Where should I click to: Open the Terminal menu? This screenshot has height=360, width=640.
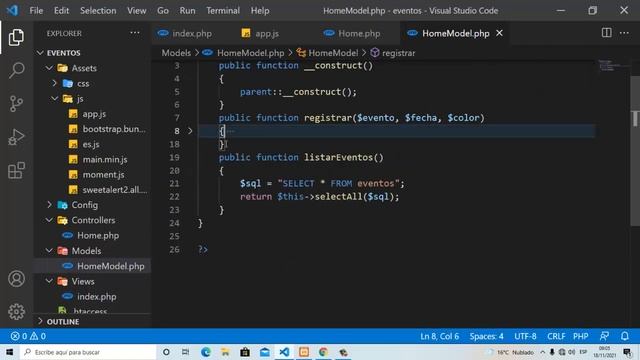pos(223,11)
